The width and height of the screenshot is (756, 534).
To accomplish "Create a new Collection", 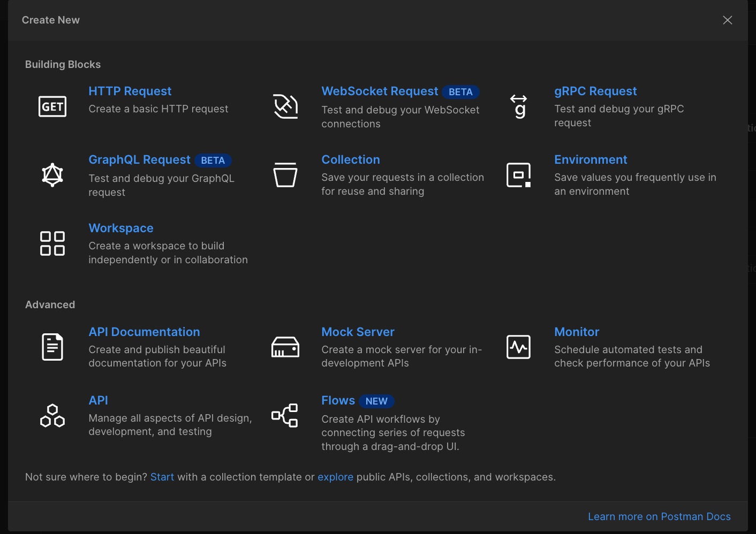I will [x=351, y=160].
